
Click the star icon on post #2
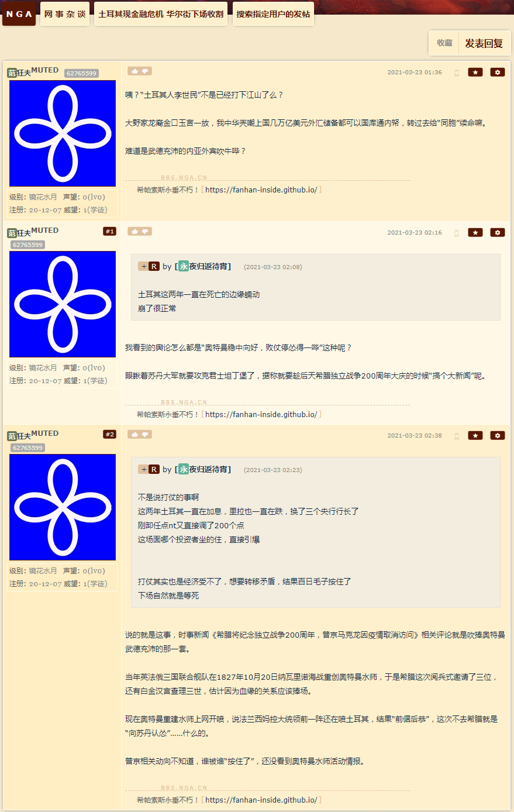[x=475, y=436]
